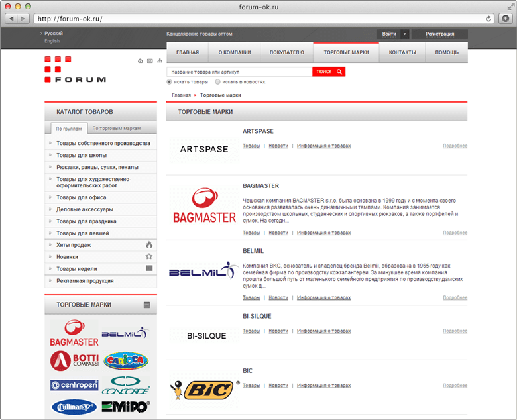
Task: Select the 'искать в новостях' radio button
Action: tap(218, 82)
